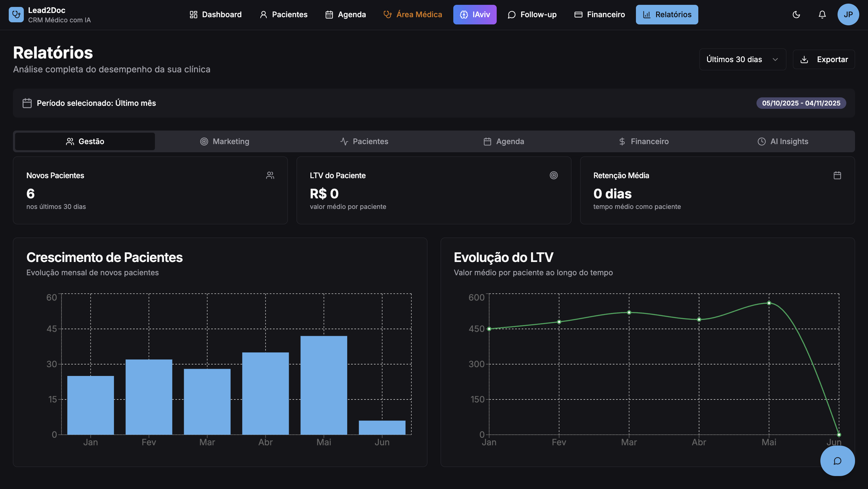Expand the dropdown chevron next to Últimos 30 dias
This screenshot has height=489, width=868.
click(x=775, y=59)
